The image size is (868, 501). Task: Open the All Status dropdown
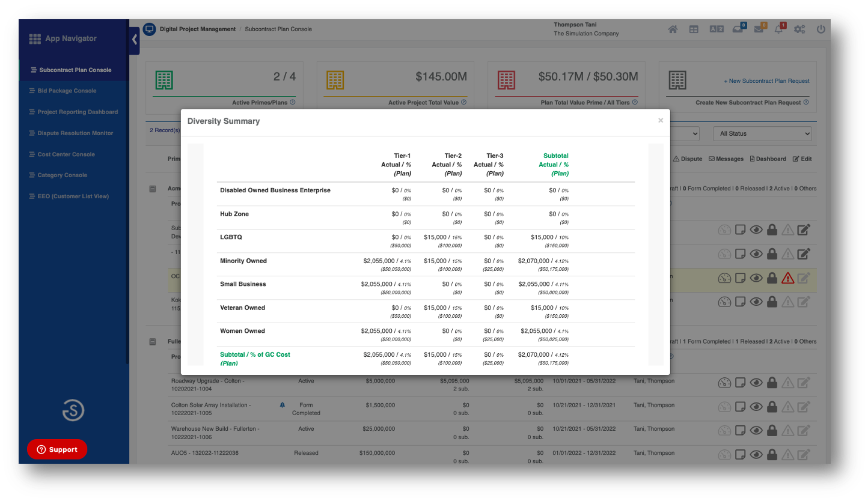pyautogui.click(x=762, y=133)
